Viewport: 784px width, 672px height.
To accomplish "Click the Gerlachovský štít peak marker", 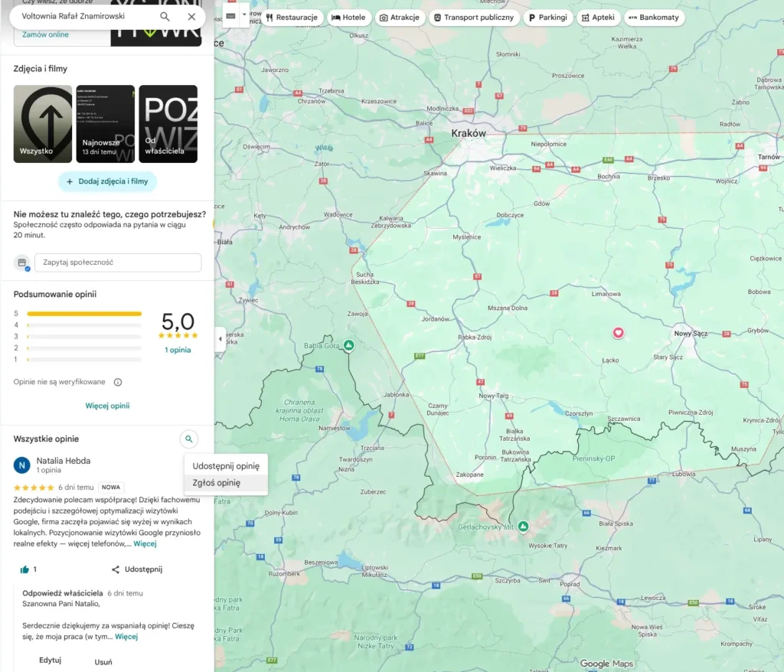I will point(524,526).
